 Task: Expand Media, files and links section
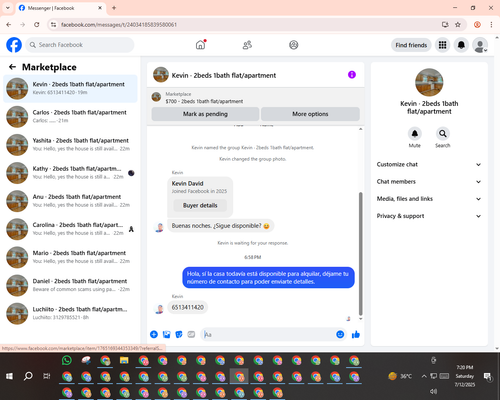[x=429, y=199]
